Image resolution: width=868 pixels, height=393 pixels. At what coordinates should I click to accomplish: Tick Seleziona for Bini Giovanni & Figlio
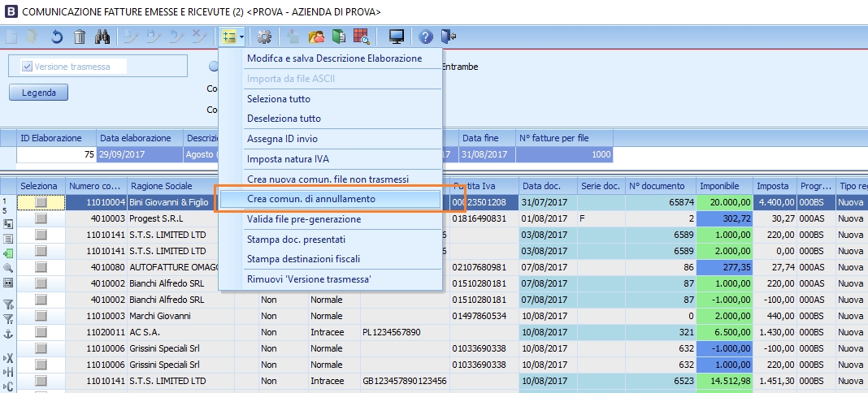(x=41, y=203)
